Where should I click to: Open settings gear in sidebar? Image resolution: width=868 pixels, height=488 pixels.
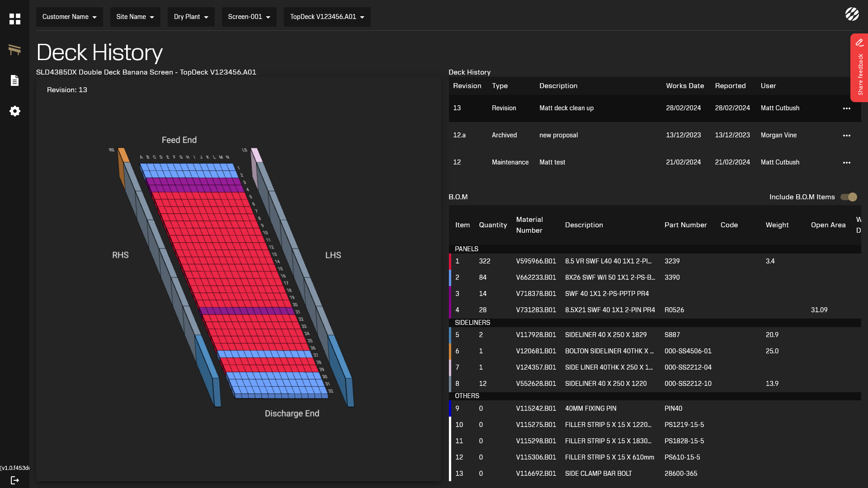15,111
